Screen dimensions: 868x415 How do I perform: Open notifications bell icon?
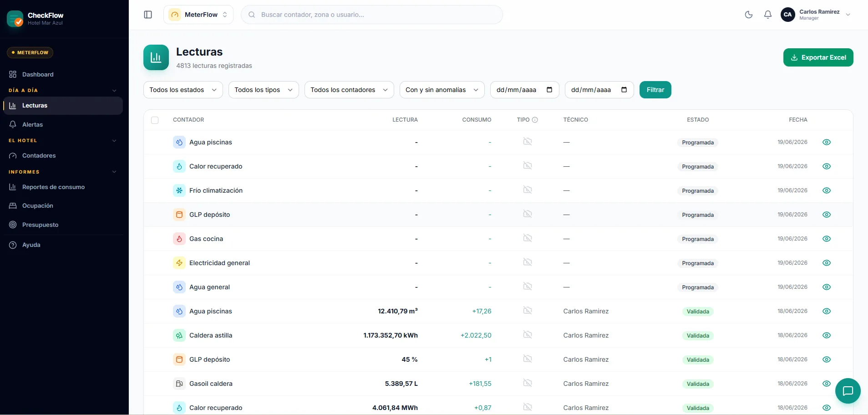pyautogui.click(x=768, y=15)
